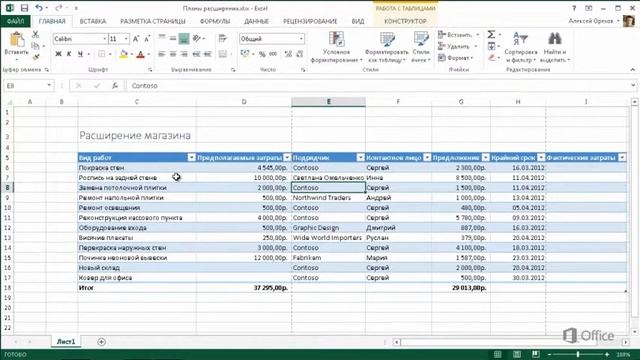Open the Calibri font name dropdown
640x360 pixels.
[x=105, y=39]
